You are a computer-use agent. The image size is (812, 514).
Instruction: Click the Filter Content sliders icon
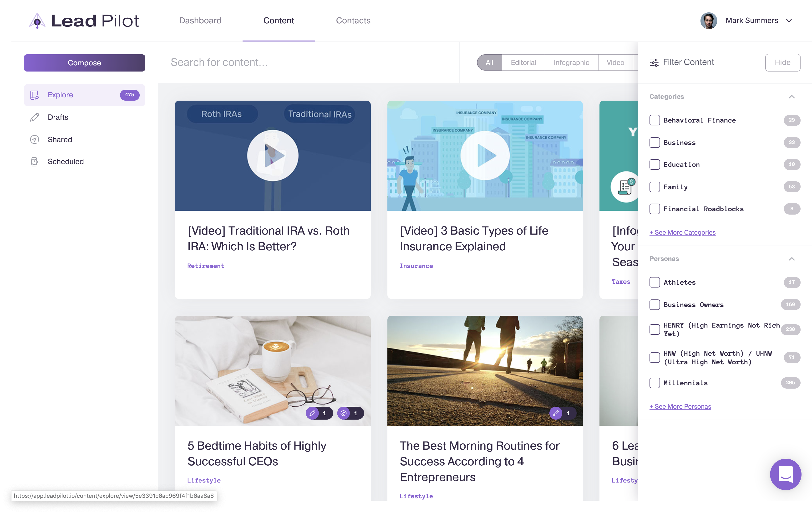[x=654, y=62]
